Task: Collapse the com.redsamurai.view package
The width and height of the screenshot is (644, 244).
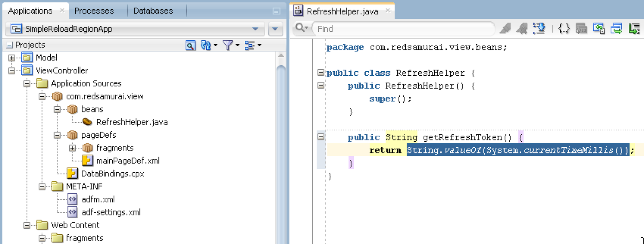Action: click(42, 97)
